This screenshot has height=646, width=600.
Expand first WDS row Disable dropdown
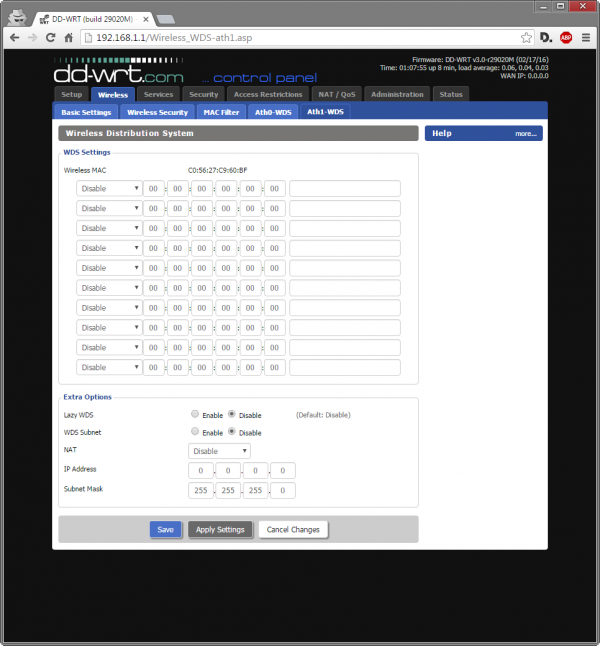tap(109, 188)
